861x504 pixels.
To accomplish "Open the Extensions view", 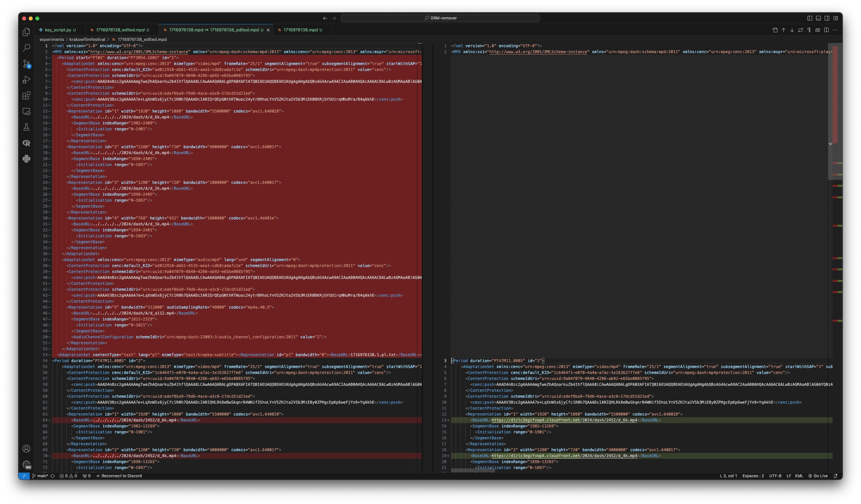I will click(26, 96).
